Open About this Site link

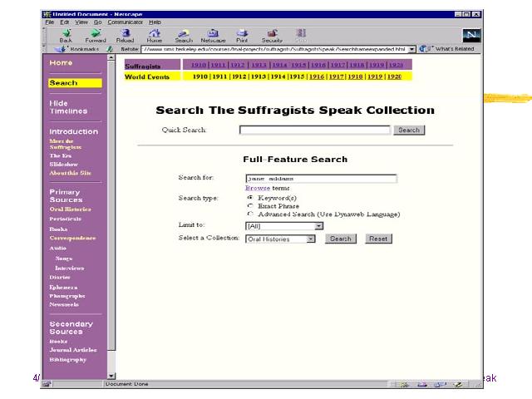(70, 173)
